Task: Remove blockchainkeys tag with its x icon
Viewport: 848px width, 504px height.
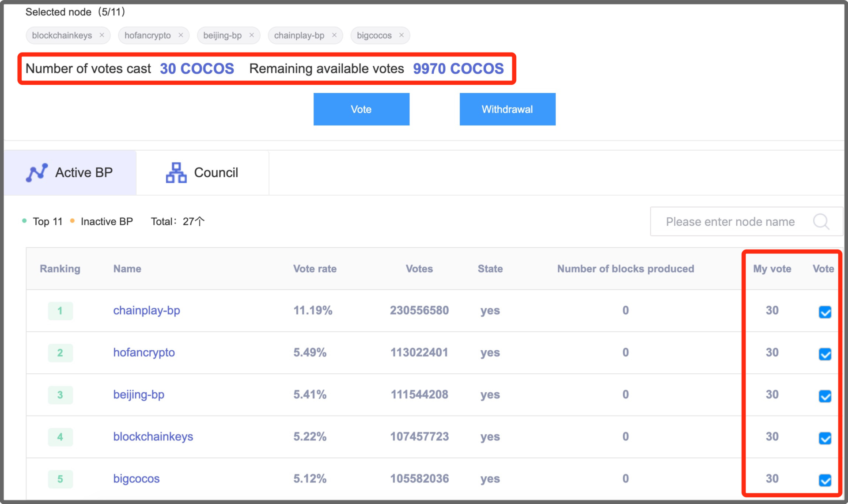Action: 102,35
